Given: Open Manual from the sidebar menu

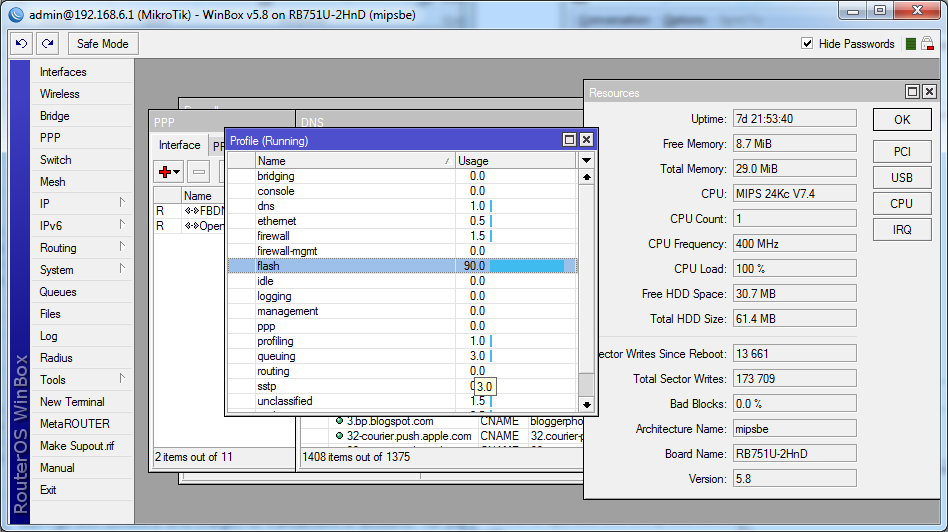Looking at the screenshot, I should coord(81,468).
